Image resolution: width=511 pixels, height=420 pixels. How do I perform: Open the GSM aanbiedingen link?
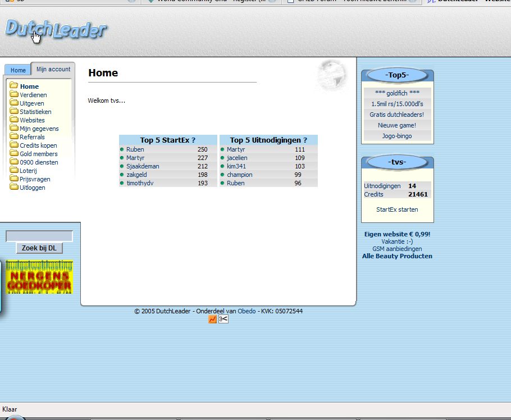(397, 249)
